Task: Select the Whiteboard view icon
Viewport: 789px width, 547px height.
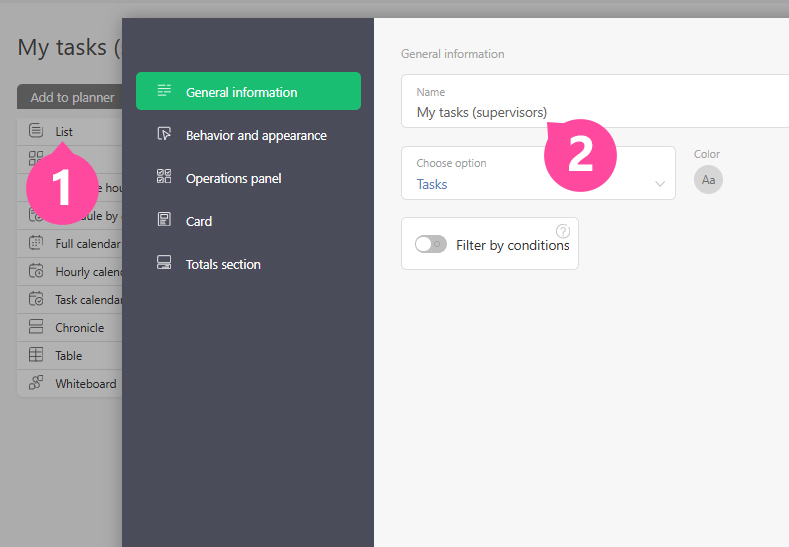Action: (x=36, y=383)
